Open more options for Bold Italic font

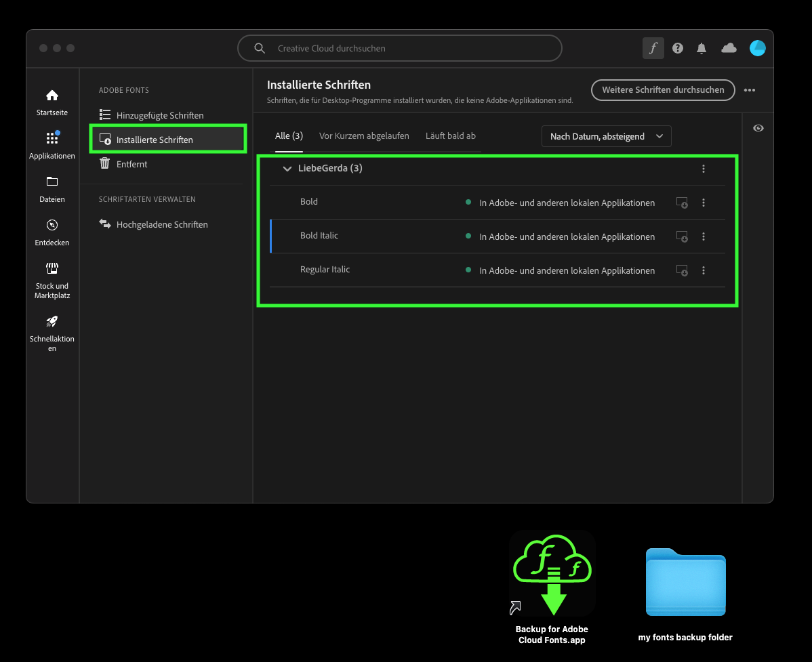tap(704, 236)
